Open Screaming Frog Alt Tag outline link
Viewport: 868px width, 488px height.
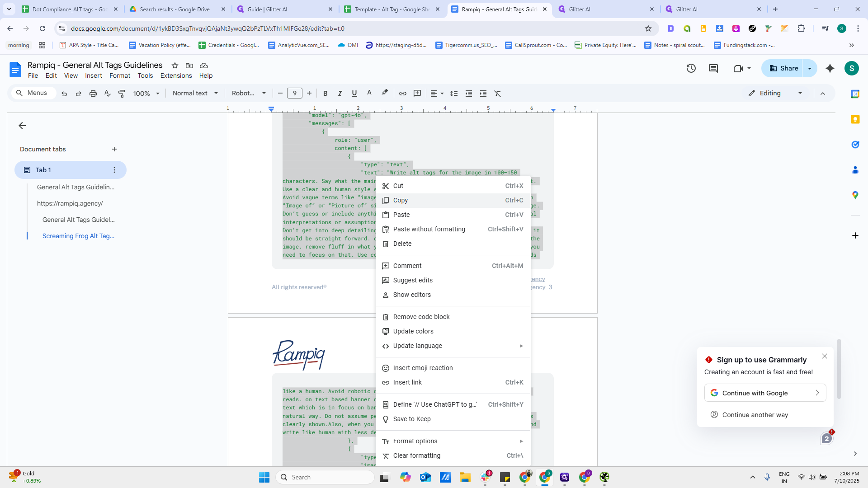pos(78,236)
